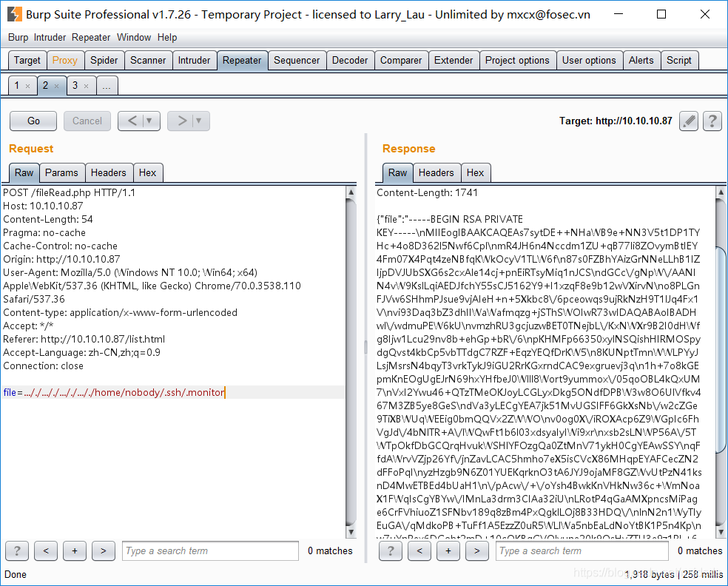Click plus button in request search bar
This screenshot has height=586, width=728.
(75, 551)
